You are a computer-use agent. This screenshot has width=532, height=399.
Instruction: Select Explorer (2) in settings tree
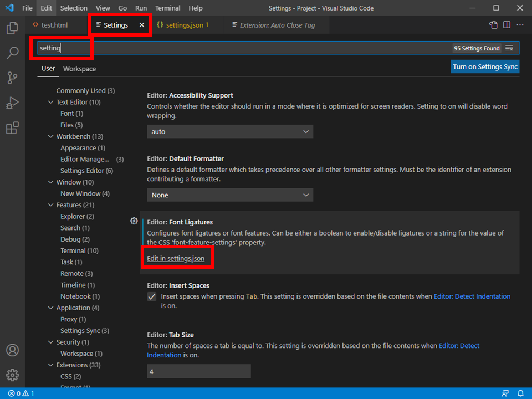(78, 217)
